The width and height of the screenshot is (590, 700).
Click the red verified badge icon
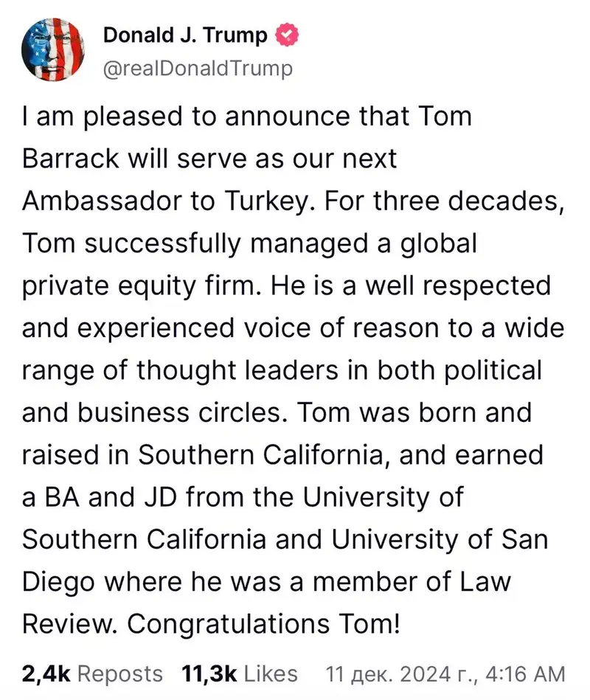pos(287,35)
